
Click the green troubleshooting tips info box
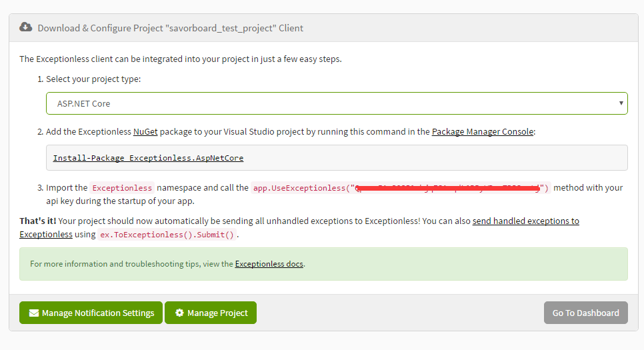point(323,264)
